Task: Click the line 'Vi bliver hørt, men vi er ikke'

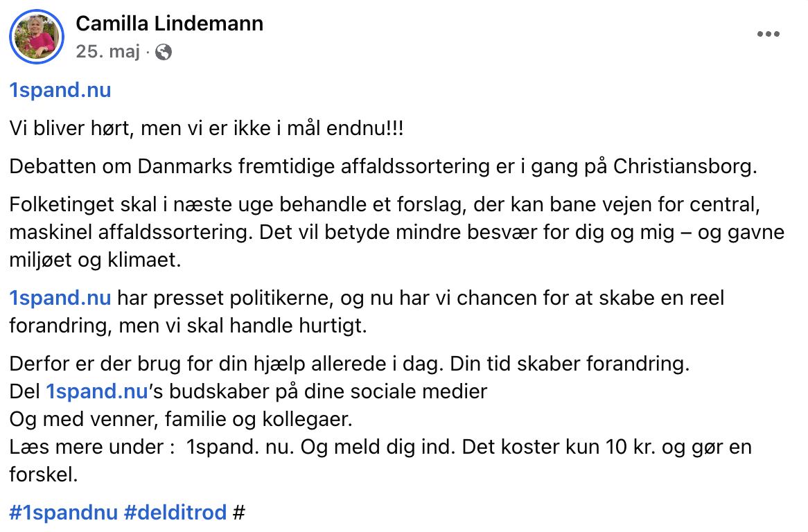Action: [x=206, y=128]
